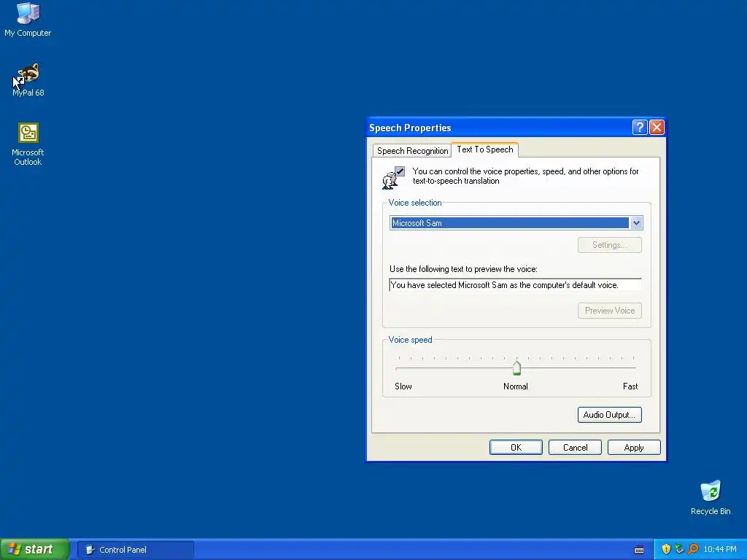Open Audio Output settings

609,415
